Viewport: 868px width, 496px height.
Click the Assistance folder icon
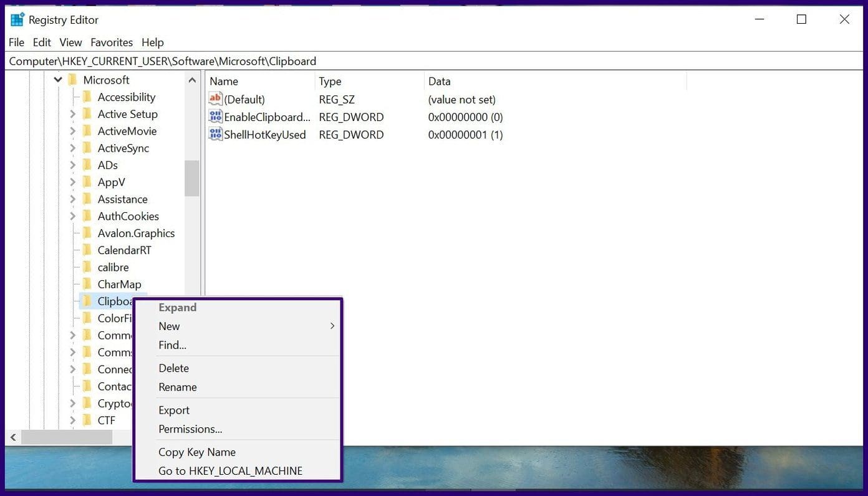[x=87, y=199]
